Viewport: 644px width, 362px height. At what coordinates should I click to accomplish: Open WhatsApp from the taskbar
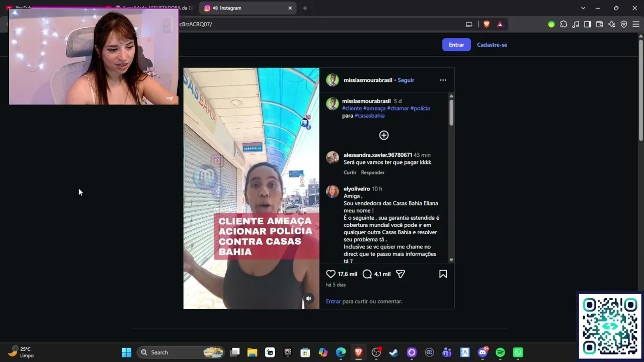518,352
